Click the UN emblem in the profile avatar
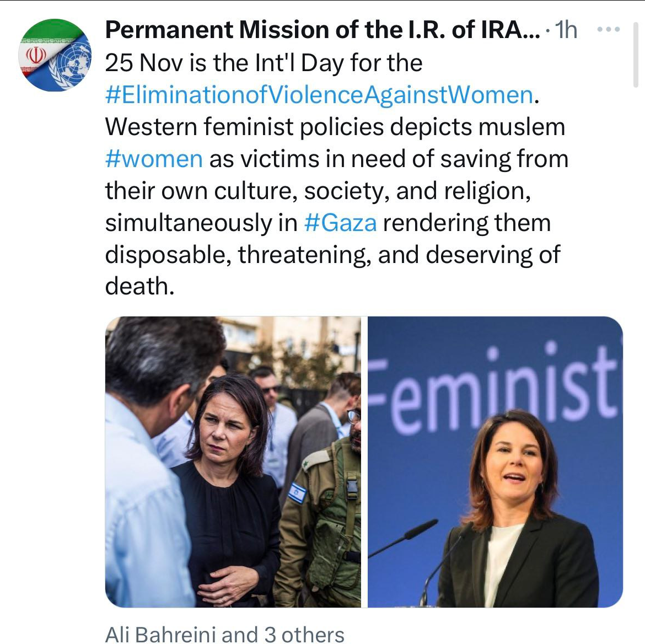Screen dimensions: 645x644 tap(72, 61)
